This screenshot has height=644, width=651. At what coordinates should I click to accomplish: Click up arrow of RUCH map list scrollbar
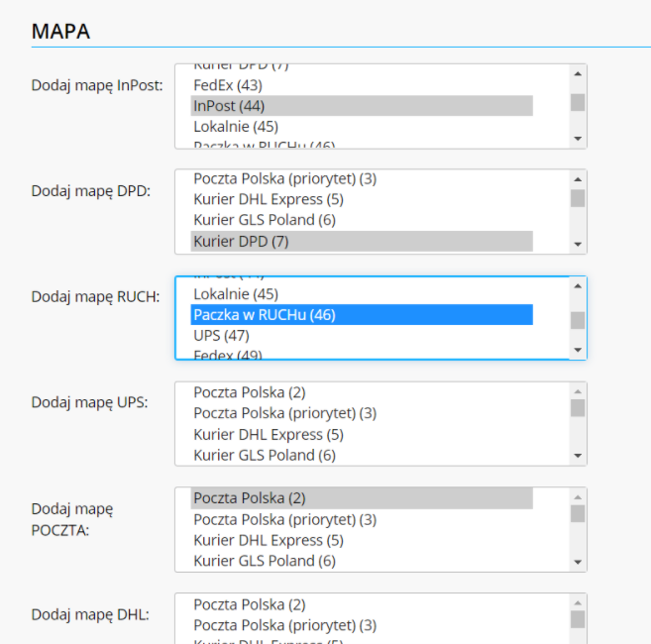click(x=578, y=285)
